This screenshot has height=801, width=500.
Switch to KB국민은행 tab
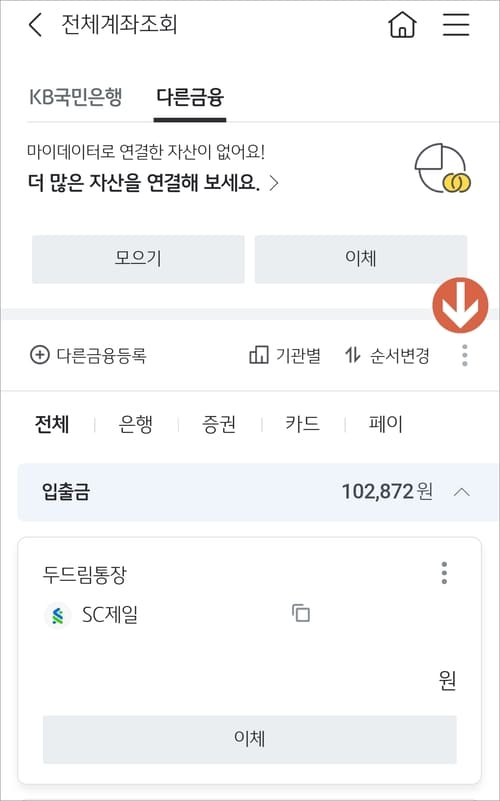pos(75,97)
